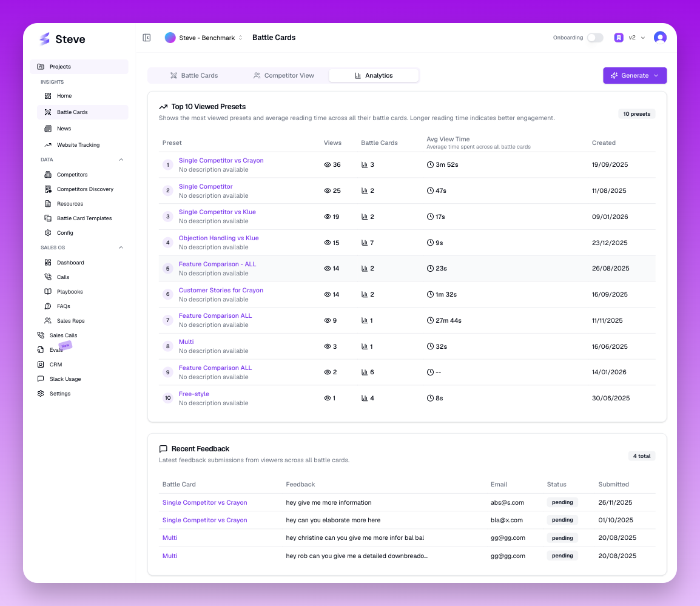This screenshot has width=700, height=606.
Task: Switch to the Competitor View tab
Action: click(283, 76)
